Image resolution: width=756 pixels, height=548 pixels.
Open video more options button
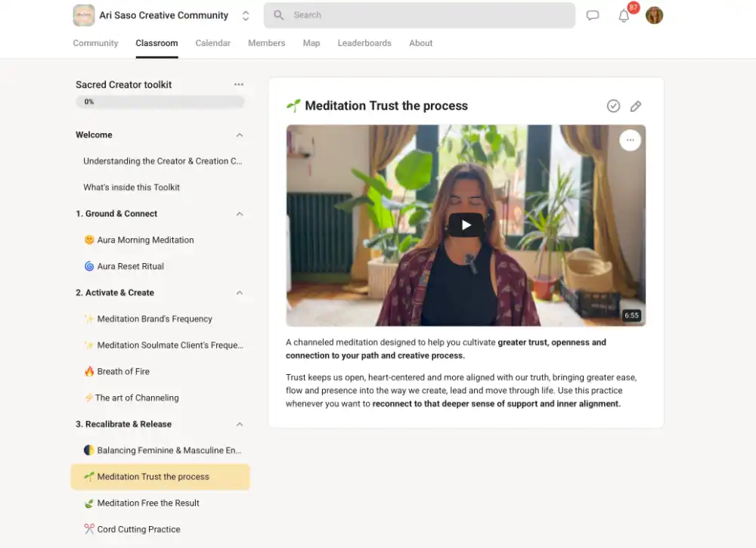pos(631,141)
